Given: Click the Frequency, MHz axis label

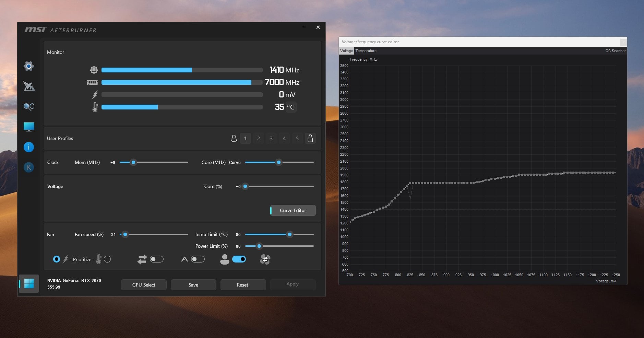Looking at the screenshot, I should (363, 60).
